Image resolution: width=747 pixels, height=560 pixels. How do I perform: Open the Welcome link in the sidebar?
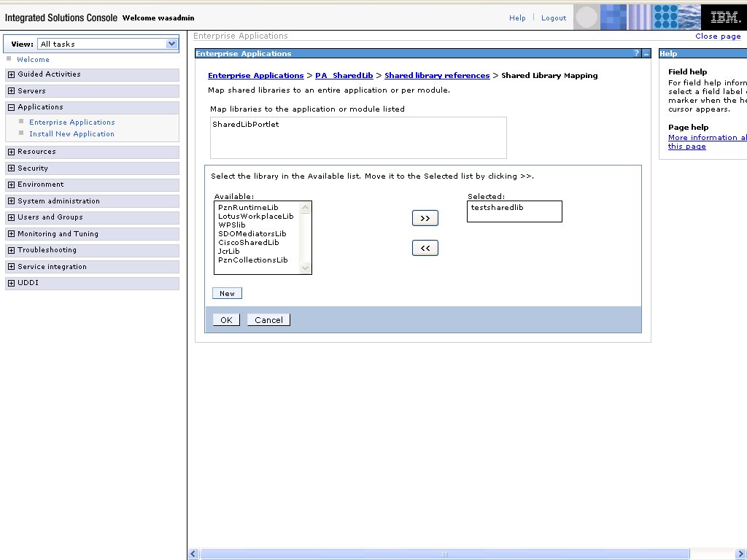(33, 60)
